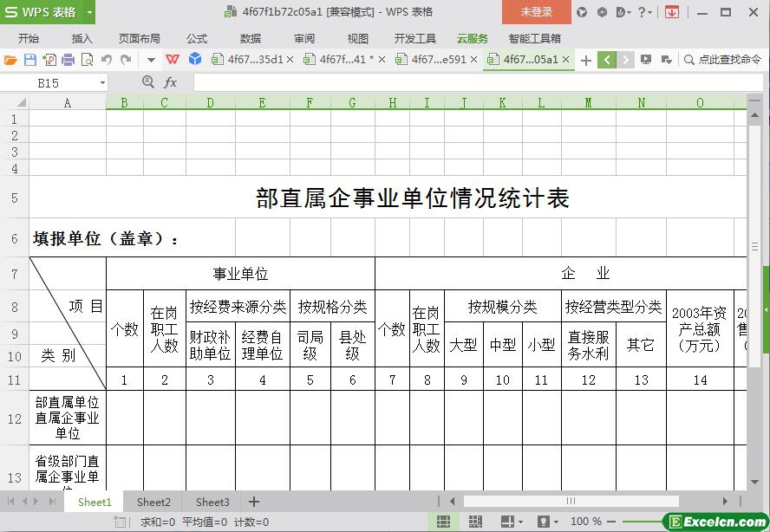
Task: Add a new sheet with plus icon
Action: pyautogui.click(x=254, y=502)
